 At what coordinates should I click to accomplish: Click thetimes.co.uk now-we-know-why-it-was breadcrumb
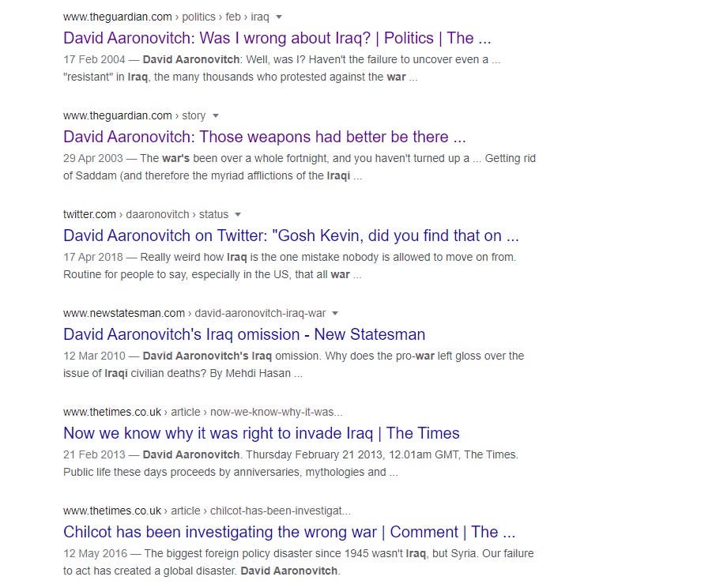point(203,412)
